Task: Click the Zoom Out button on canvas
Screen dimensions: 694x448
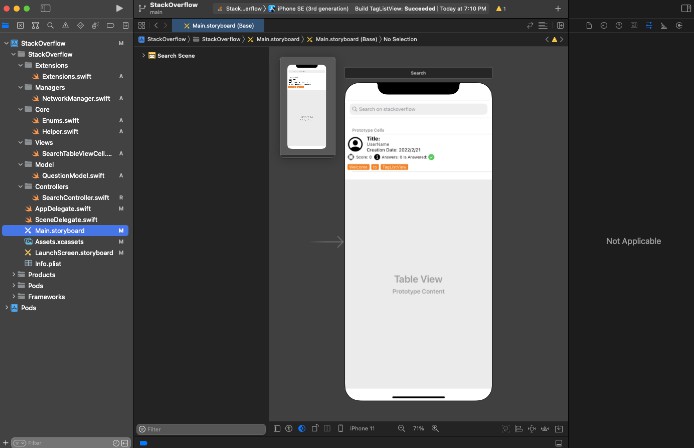Action: [x=399, y=428]
